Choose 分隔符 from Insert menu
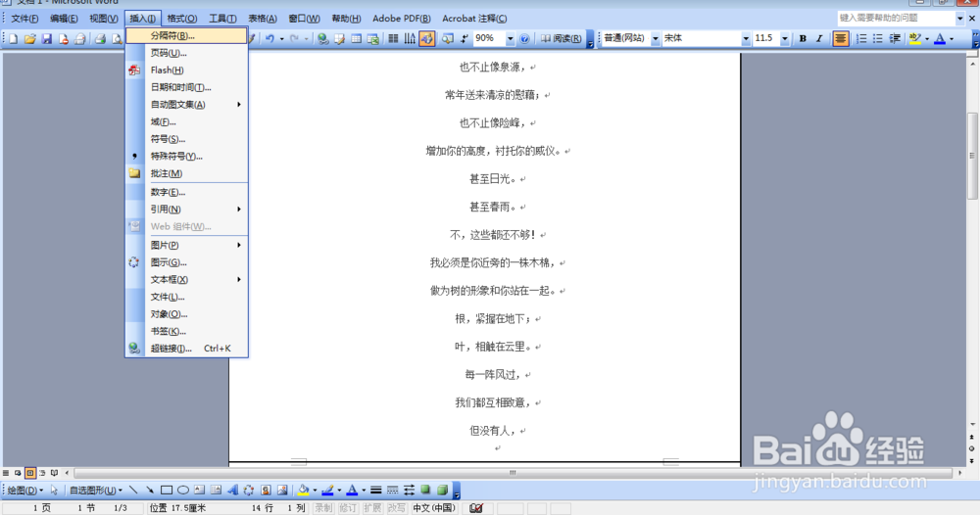 click(187, 35)
